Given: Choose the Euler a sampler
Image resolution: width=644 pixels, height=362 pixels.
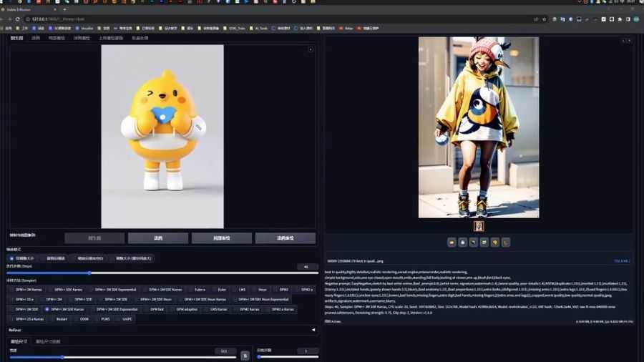Looking at the screenshot, I should coord(200,289).
